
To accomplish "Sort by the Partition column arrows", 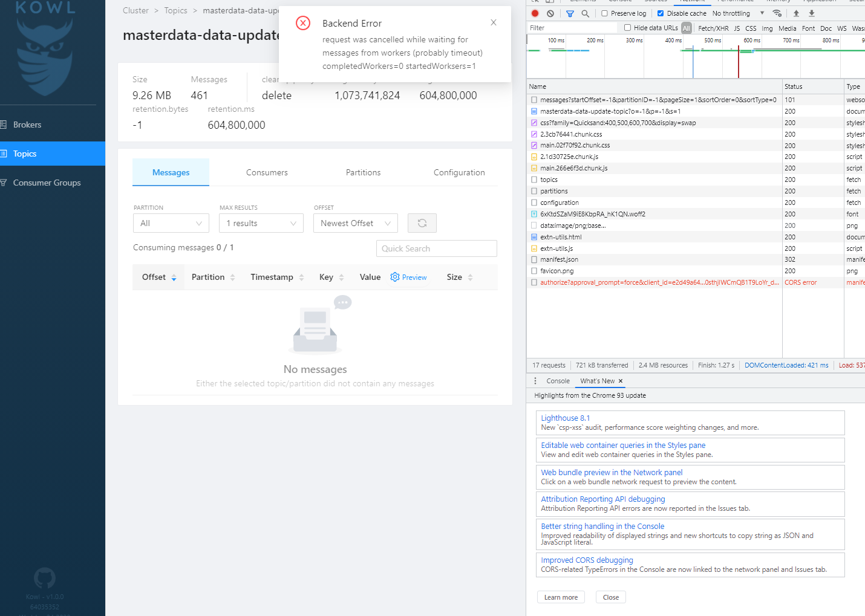I will pos(232,277).
